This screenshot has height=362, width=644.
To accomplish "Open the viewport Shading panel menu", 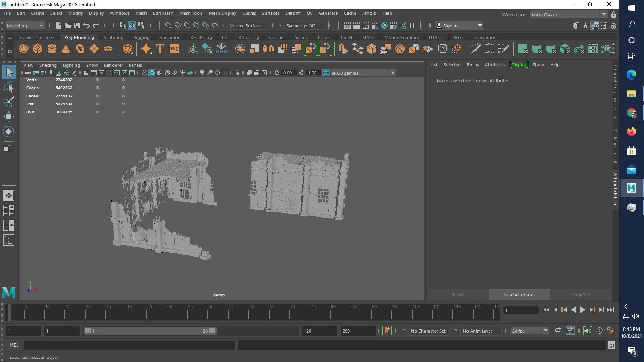I will point(48,65).
